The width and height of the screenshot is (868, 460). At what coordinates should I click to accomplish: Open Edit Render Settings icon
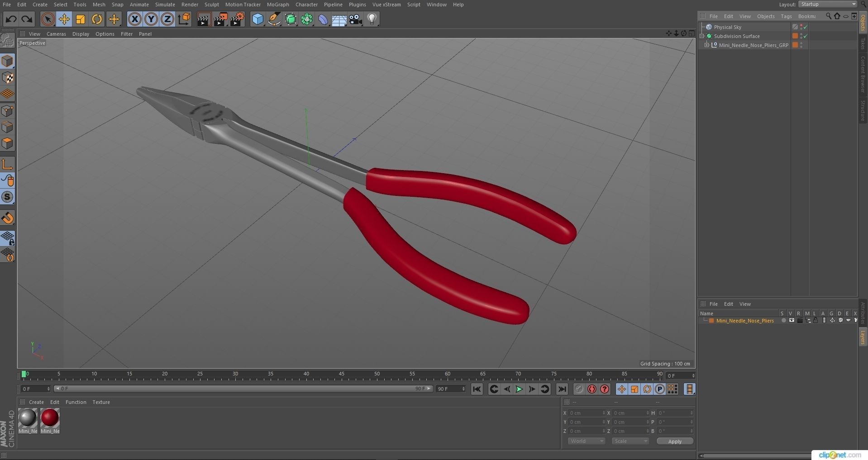click(237, 19)
